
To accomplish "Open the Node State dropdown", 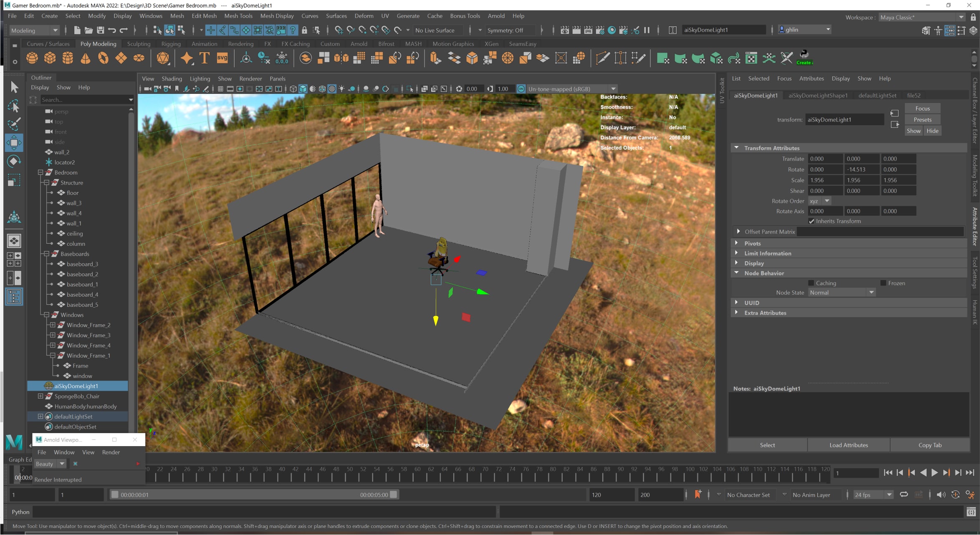I will (x=841, y=293).
